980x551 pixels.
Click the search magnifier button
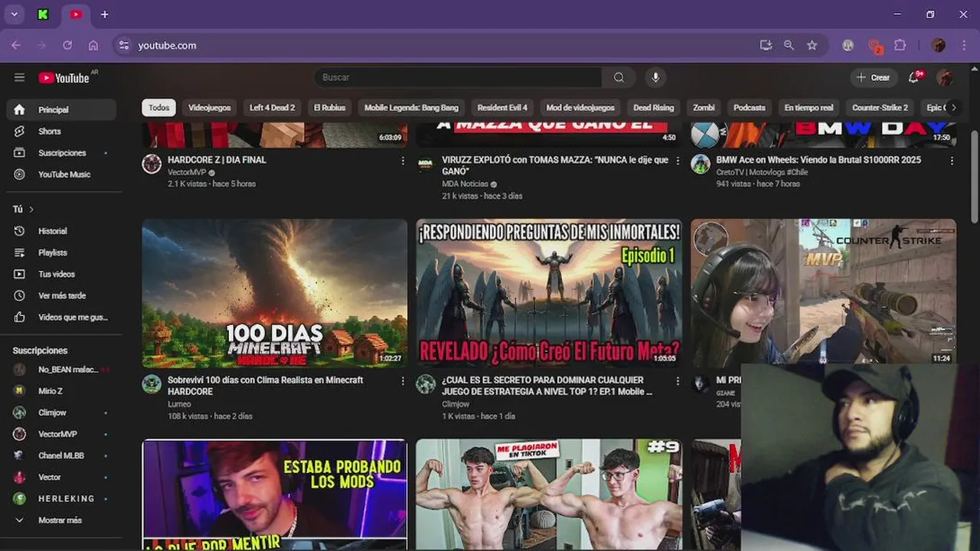(619, 77)
